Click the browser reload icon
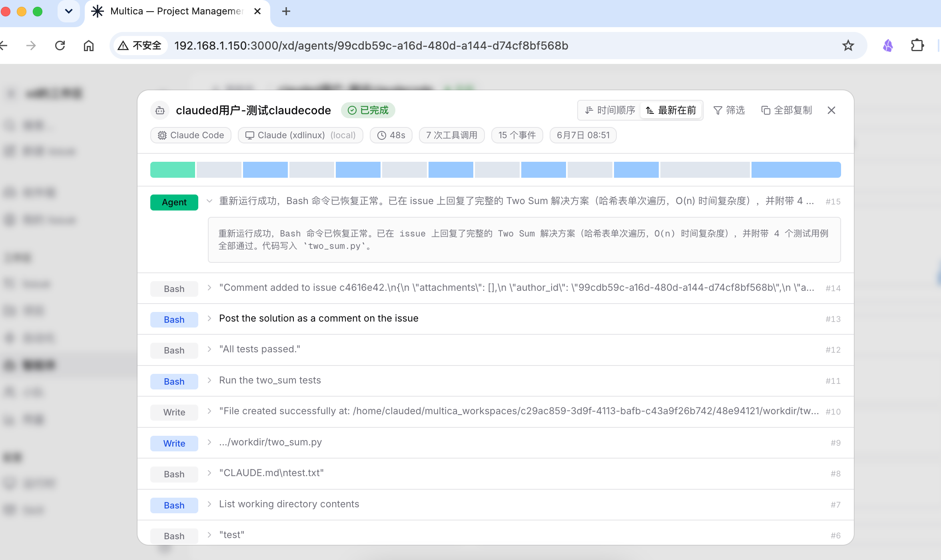This screenshot has height=560, width=941. coord(60,46)
